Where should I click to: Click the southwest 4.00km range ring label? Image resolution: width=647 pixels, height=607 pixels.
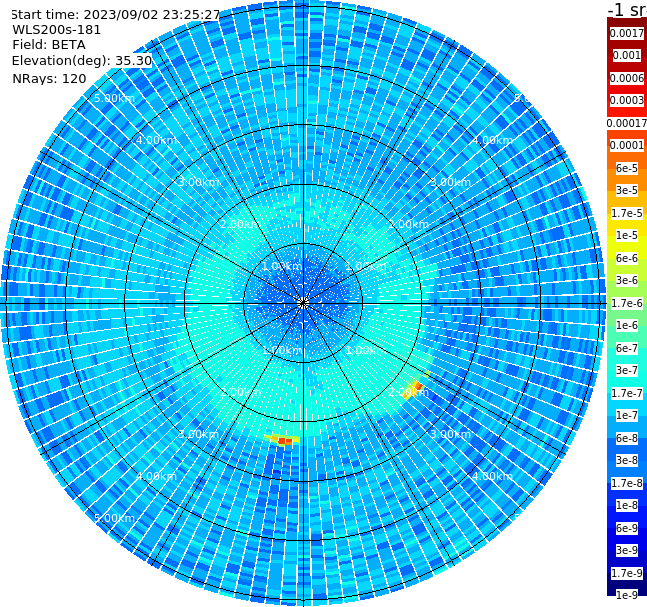coord(156,476)
